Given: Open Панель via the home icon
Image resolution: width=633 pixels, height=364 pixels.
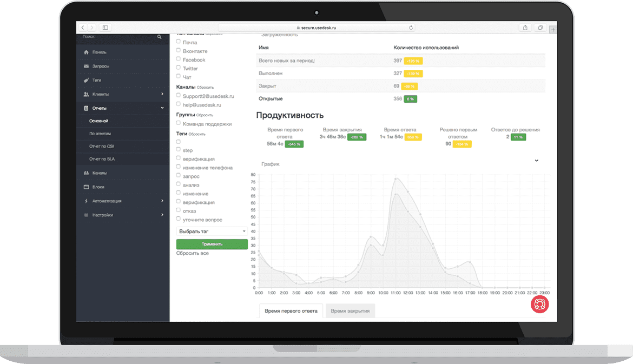Looking at the screenshot, I should (x=86, y=52).
